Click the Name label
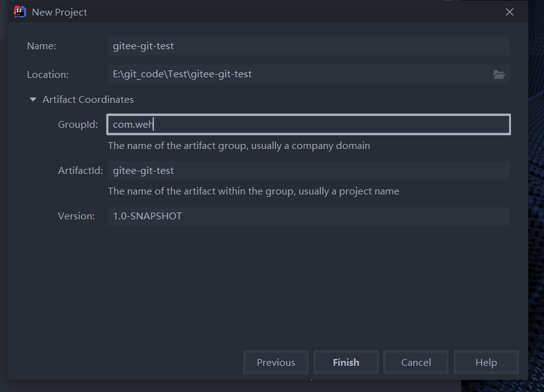Image resolution: width=544 pixels, height=392 pixels. click(42, 45)
